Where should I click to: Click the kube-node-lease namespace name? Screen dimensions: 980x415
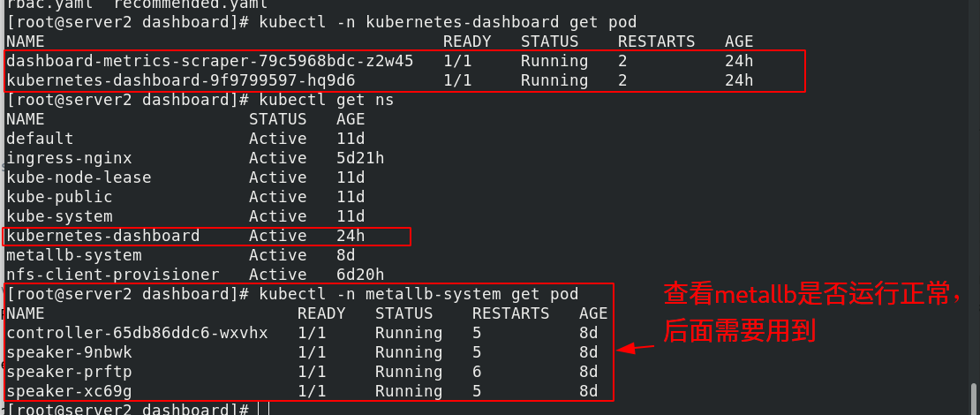pyautogui.click(x=79, y=177)
